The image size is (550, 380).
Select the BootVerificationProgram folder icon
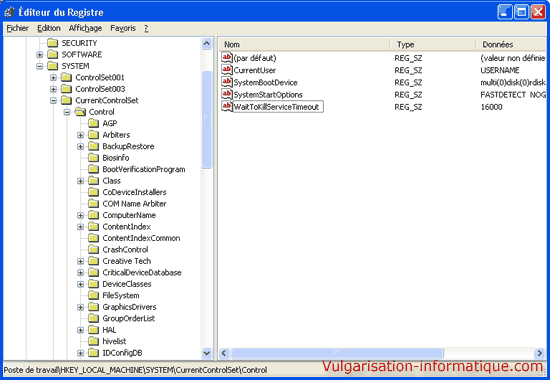click(94, 169)
